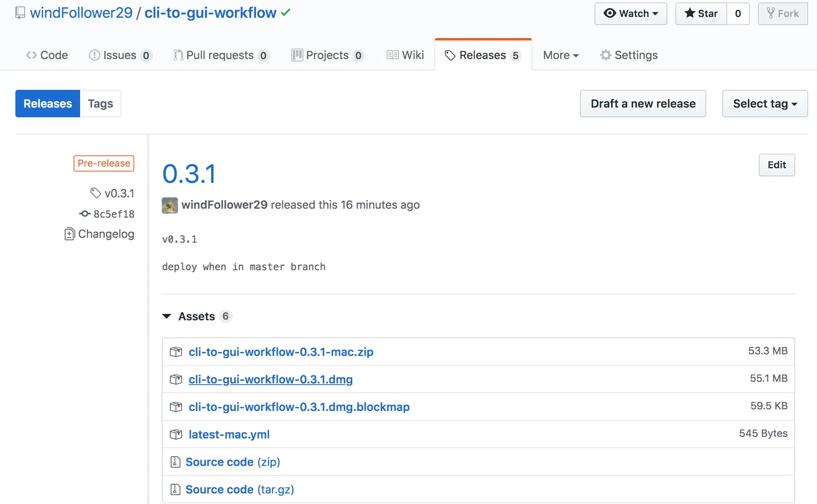817x504 pixels.
Task: Open commit 8c5ef18
Action: tap(114, 214)
